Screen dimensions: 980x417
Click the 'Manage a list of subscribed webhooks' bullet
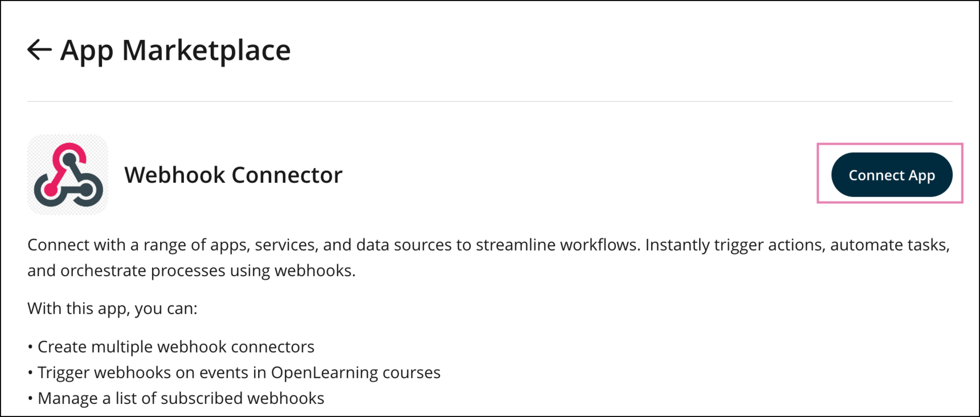(181, 398)
